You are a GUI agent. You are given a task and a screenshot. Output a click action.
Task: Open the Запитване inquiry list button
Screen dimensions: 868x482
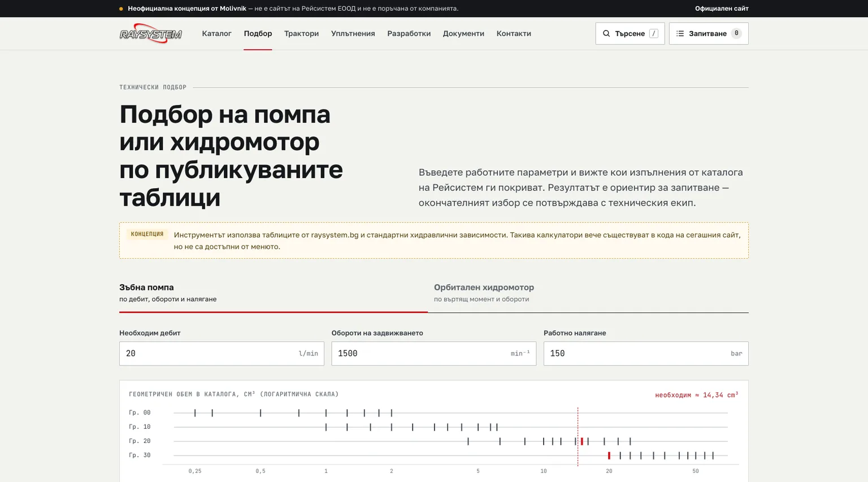709,33
